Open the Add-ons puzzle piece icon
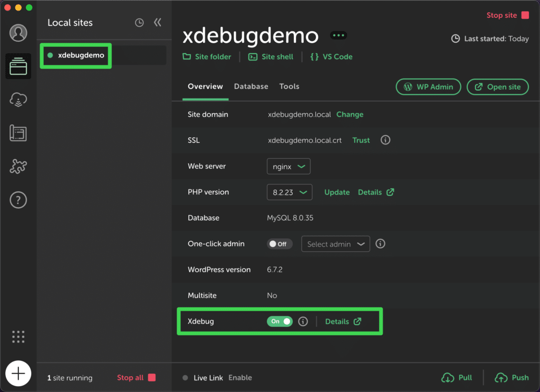The image size is (540, 392). [x=18, y=166]
